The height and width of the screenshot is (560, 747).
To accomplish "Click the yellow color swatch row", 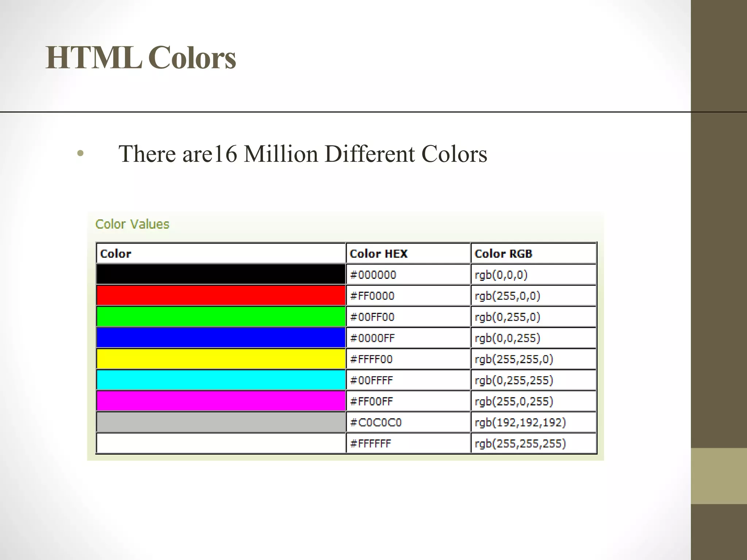I will [x=221, y=359].
